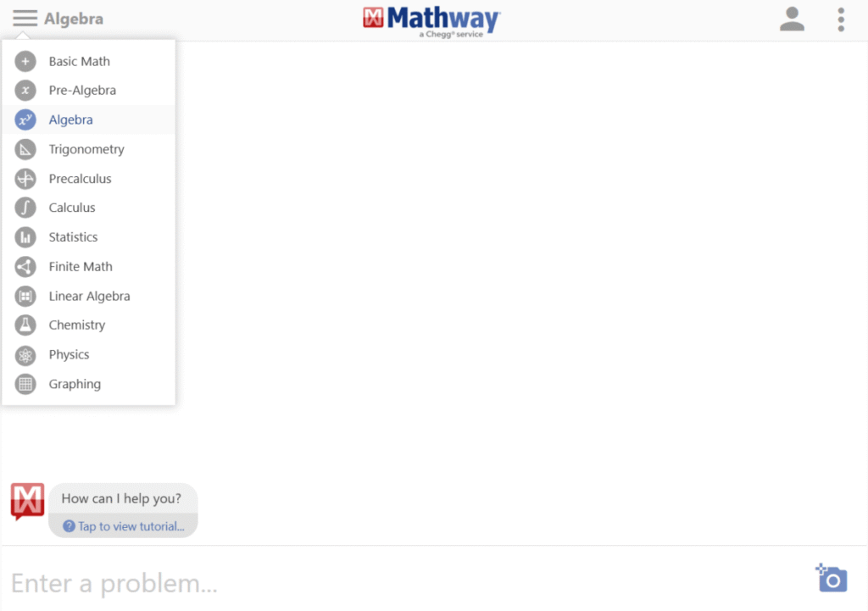This screenshot has height=611, width=868.
Task: Choose Linear Algebra in the menu
Action: pyautogui.click(x=88, y=296)
